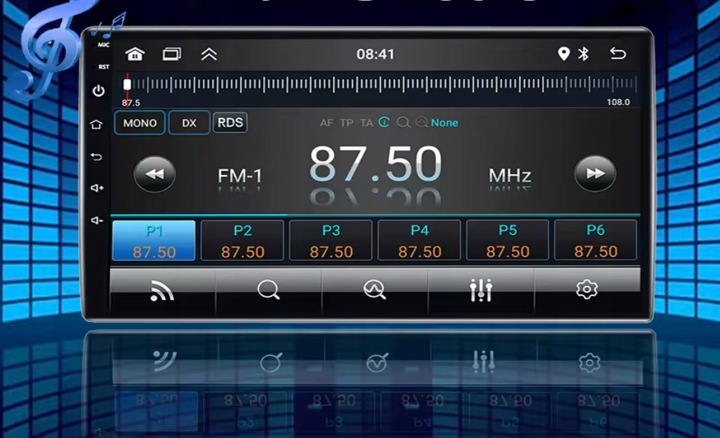Tap the side panel home button
This screenshot has height=438, width=720.
pos(96,124)
